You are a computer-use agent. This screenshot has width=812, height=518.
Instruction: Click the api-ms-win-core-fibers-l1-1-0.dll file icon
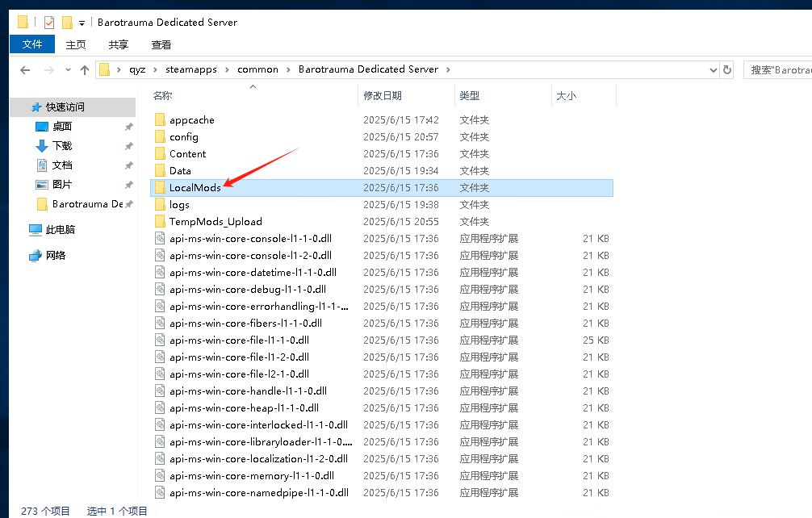tap(160, 324)
